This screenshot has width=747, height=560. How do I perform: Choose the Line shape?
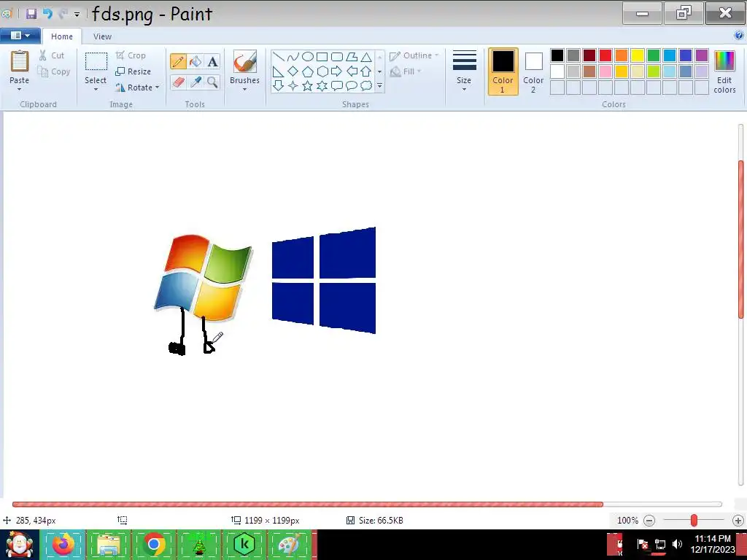(x=278, y=57)
